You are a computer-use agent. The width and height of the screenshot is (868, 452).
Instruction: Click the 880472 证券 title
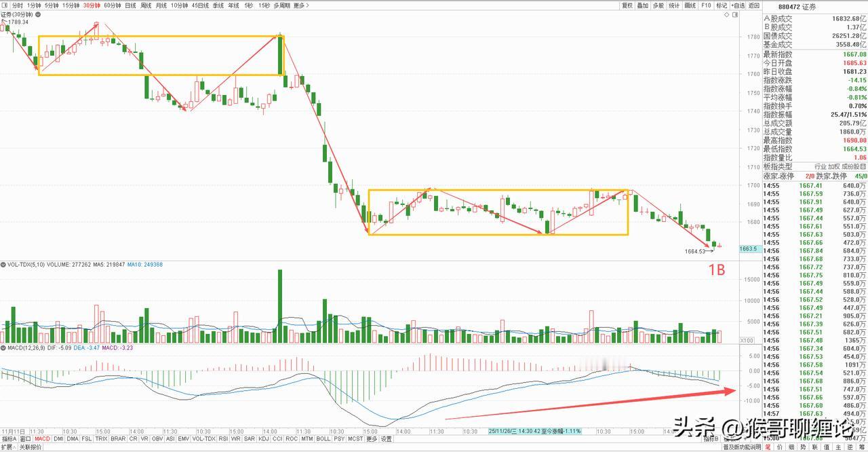coord(797,6)
